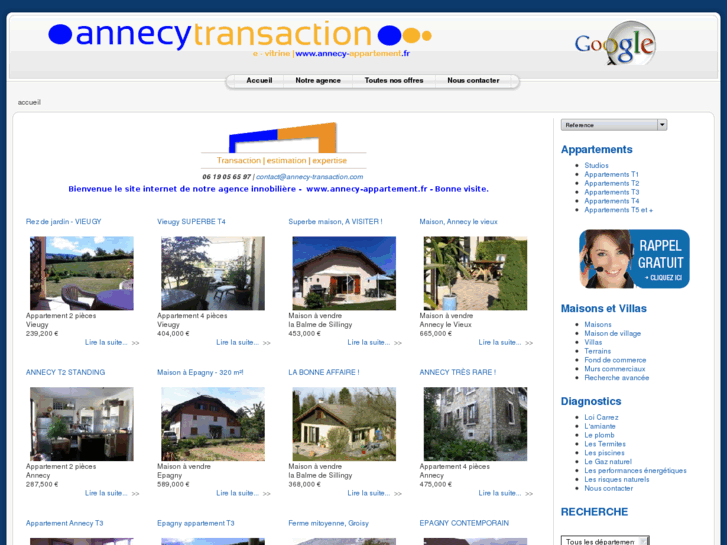Viewport: 727px width, 545px height.
Task: Open Ferme mitoyenne, Groisy listing title
Action: coord(328,523)
